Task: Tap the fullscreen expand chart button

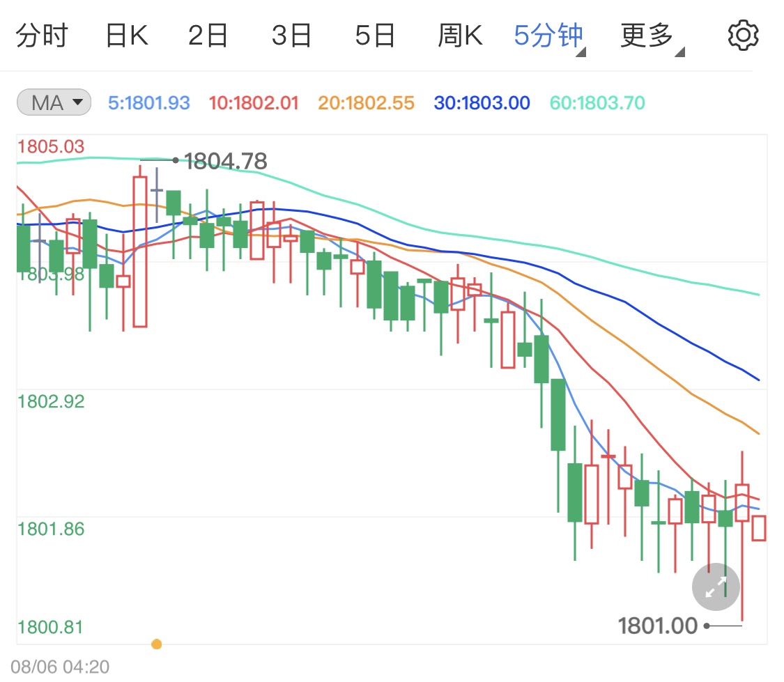Action: pos(716,587)
